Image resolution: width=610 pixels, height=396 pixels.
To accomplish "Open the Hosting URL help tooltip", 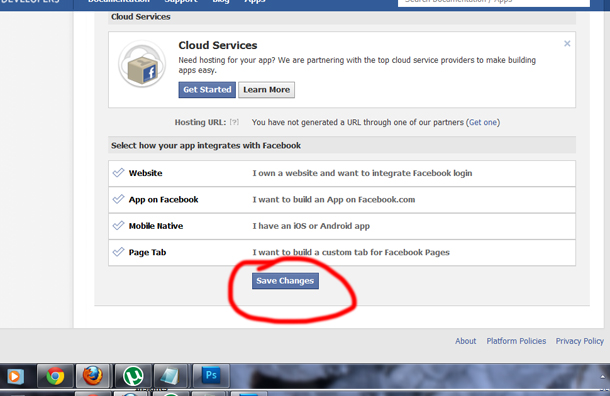I will [234, 122].
